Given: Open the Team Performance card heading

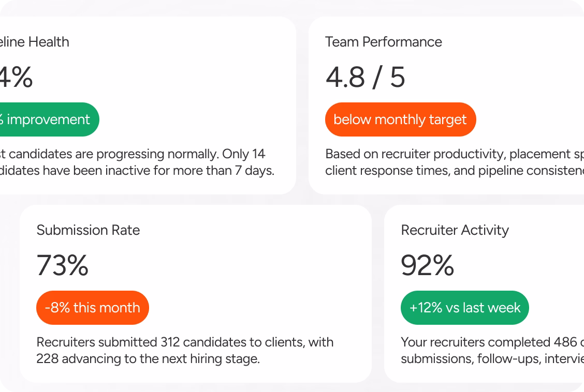Looking at the screenshot, I should pyautogui.click(x=384, y=42).
